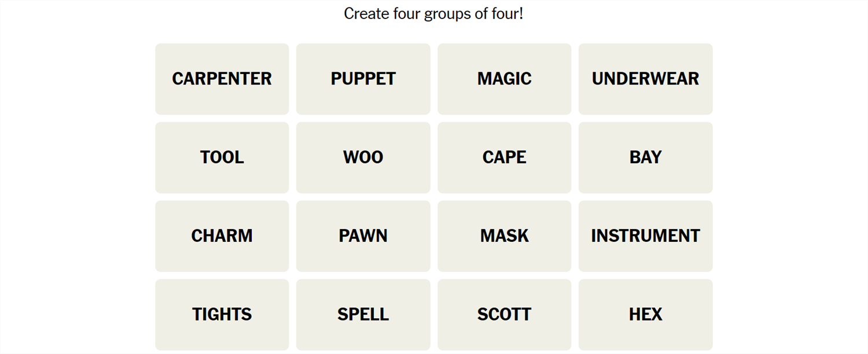
Task: Tap the TIGHTS tile
Action: pos(222,315)
